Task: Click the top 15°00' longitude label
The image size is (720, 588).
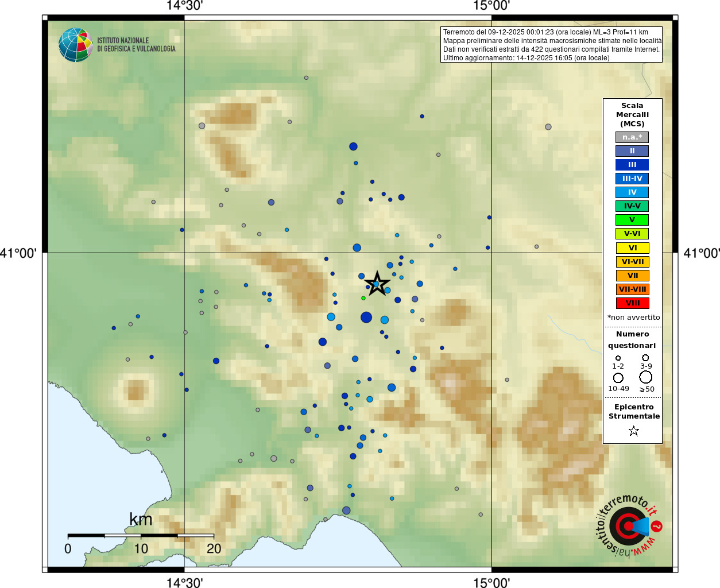Action: coord(491,6)
